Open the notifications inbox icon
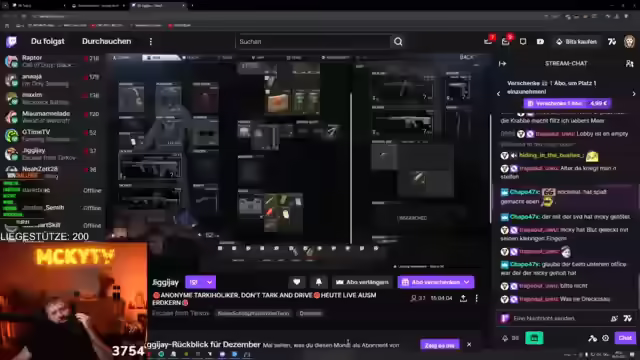 tap(506, 41)
